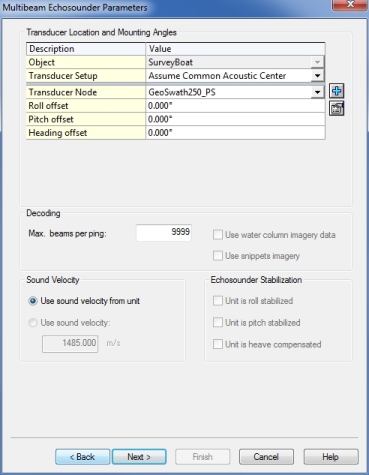Go Back to previous wizard page
The height and width of the screenshot is (475, 369).
(82, 457)
